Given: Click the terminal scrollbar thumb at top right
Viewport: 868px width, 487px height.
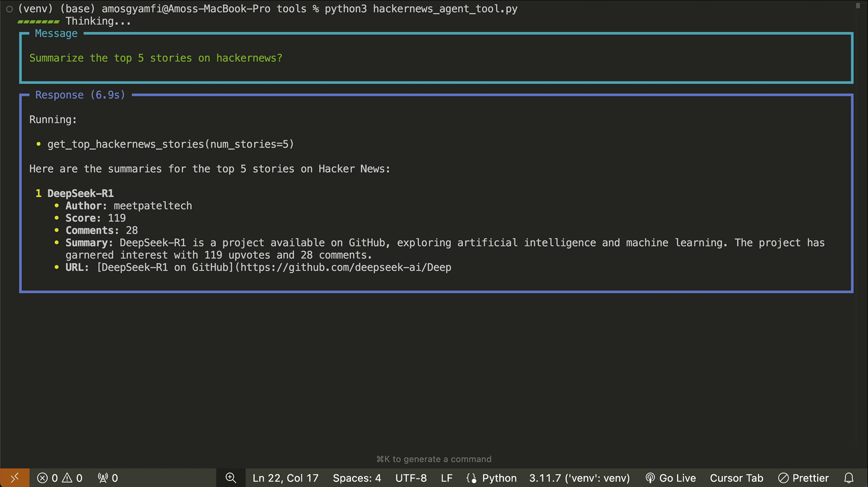Looking at the screenshot, I should point(858,6).
